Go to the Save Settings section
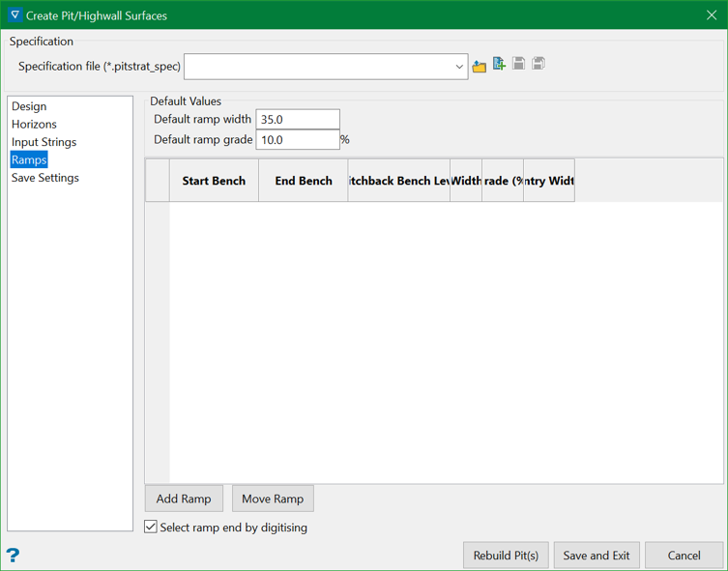The image size is (728, 571). (45, 178)
